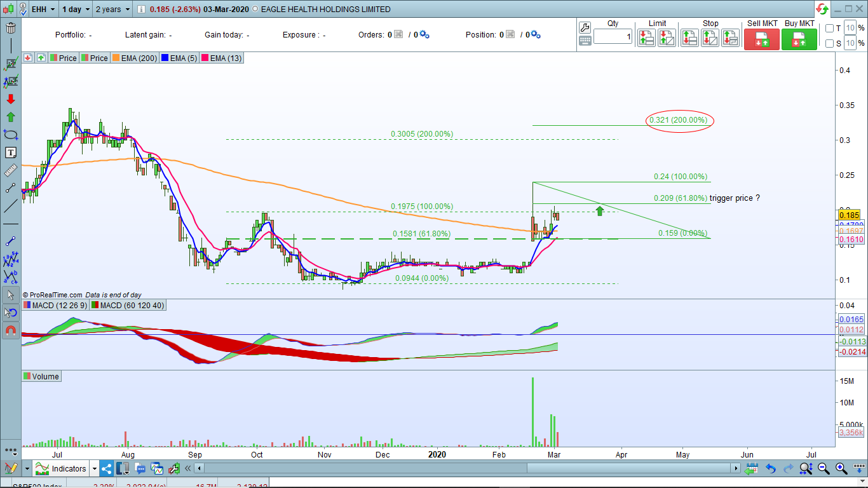Click the blue undo arrow icon
The height and width of the screenshot is (488, 868).
tap(771, 469)
